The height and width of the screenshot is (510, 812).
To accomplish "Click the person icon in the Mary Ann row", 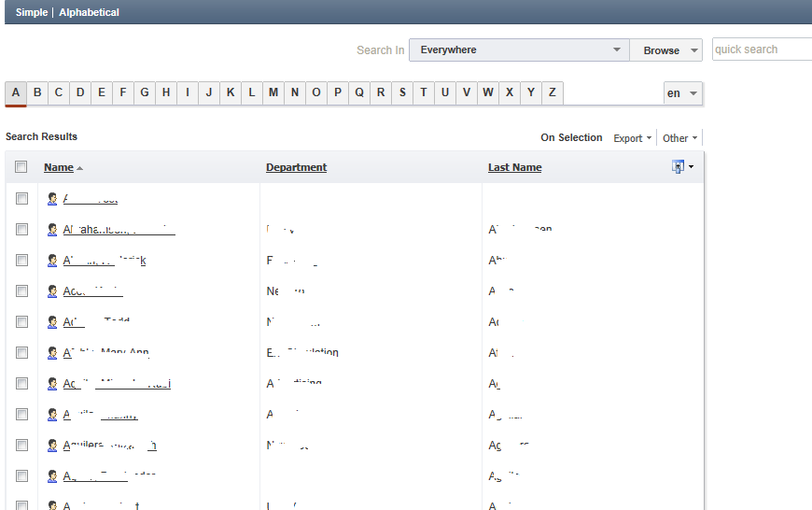I will click(53, 353).
